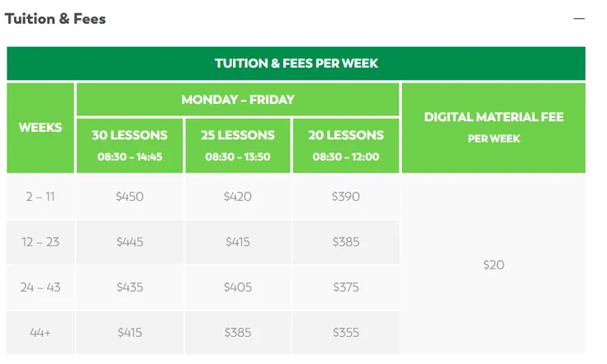The width and height of the screenshot is (607, 364).
Task: Select the $420 price cell
Action: pos(238,197)
